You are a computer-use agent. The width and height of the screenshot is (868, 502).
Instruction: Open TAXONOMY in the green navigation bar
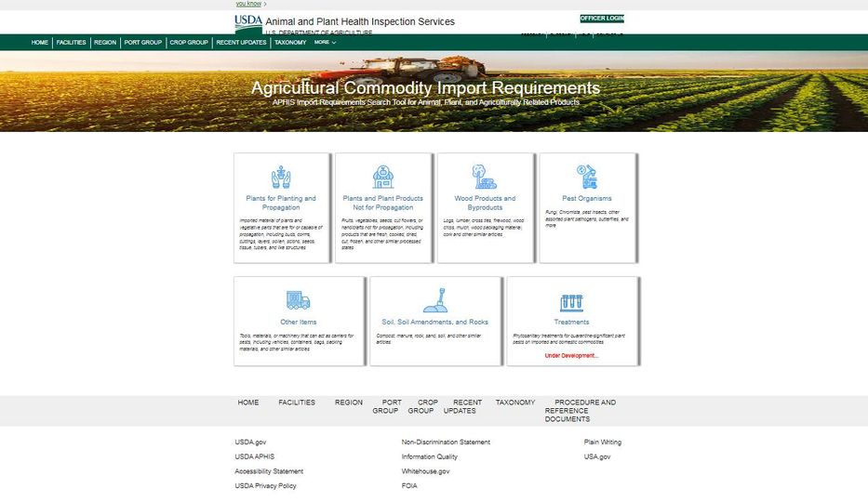(290, 43)
